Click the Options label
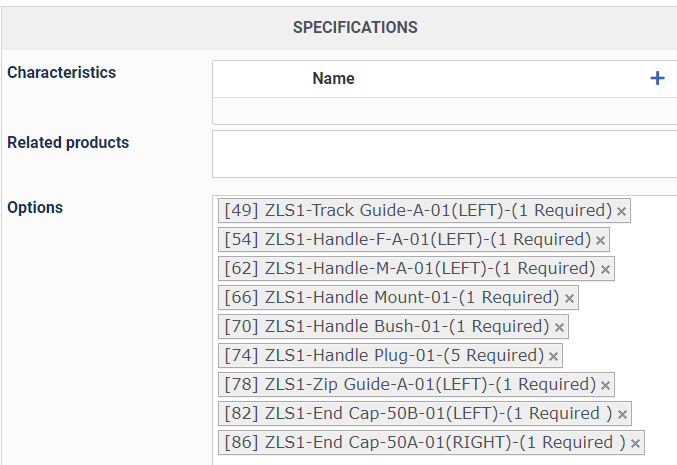 [x=35, y=208]
